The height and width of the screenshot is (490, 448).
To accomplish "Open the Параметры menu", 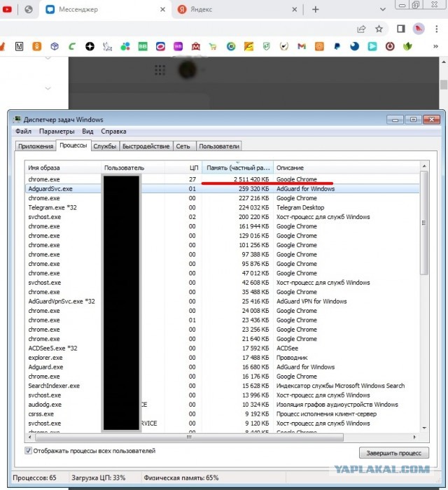I will pyautogui.click(x=57, y=132).
